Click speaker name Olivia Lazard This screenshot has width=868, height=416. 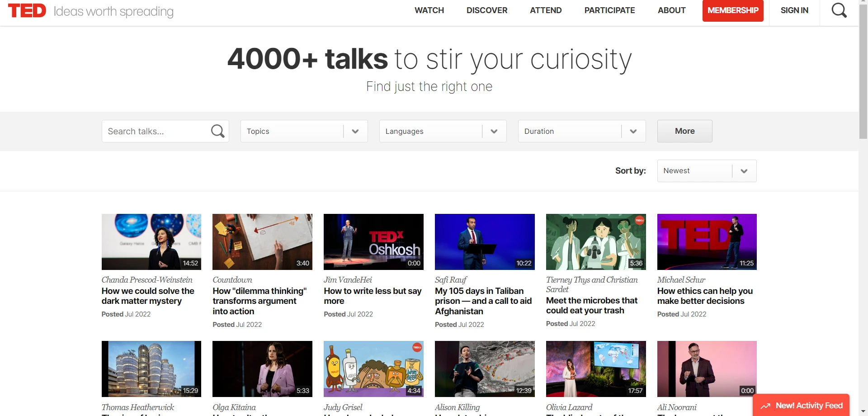click(569, 407)
